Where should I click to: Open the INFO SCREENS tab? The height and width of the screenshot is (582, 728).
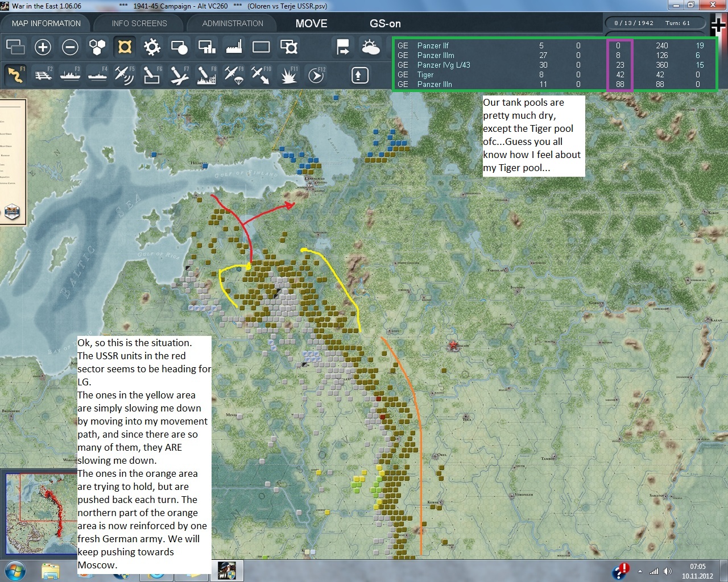click(139, 23)
